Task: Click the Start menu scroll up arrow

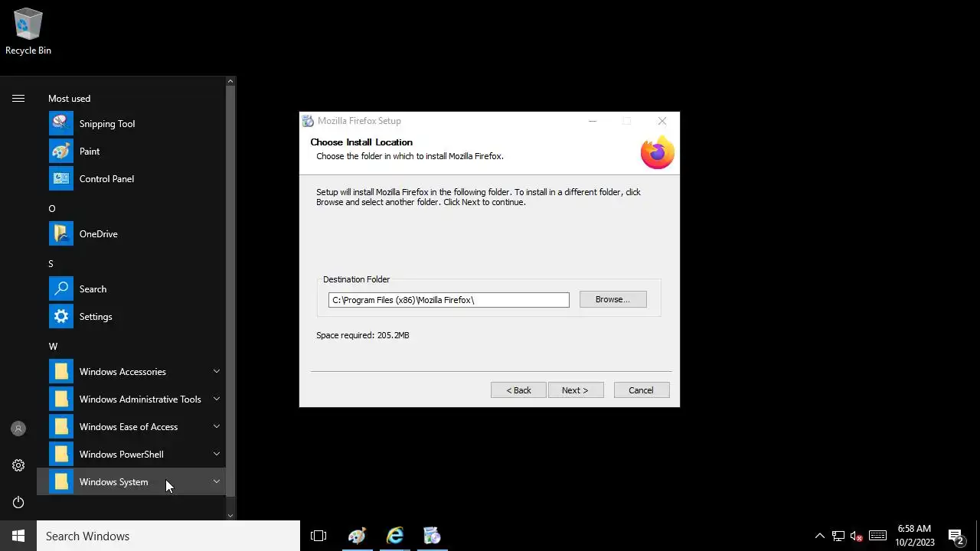Action: 230,80
